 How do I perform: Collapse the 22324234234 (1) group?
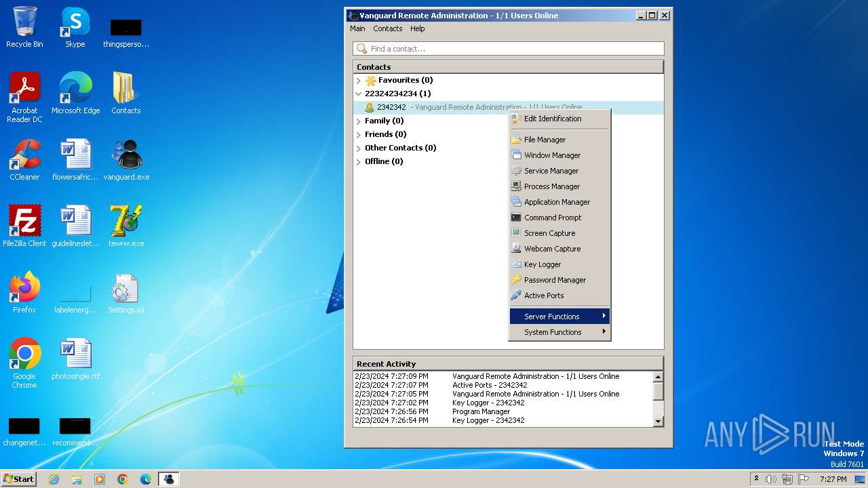(359, 94)
